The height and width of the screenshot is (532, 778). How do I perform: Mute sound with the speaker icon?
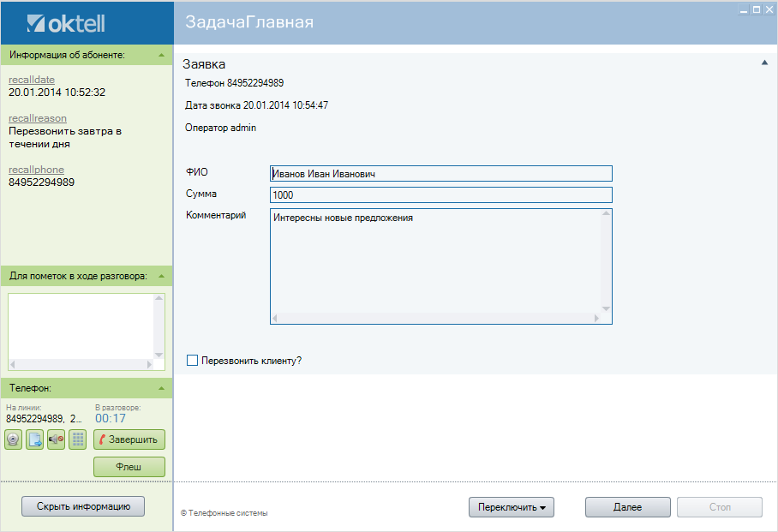tap(56, 439)
